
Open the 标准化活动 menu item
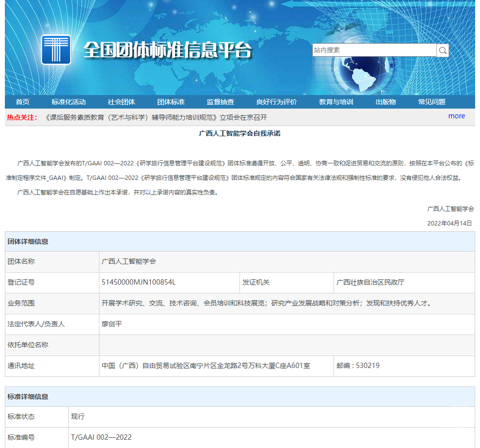[x=68, y=102]
